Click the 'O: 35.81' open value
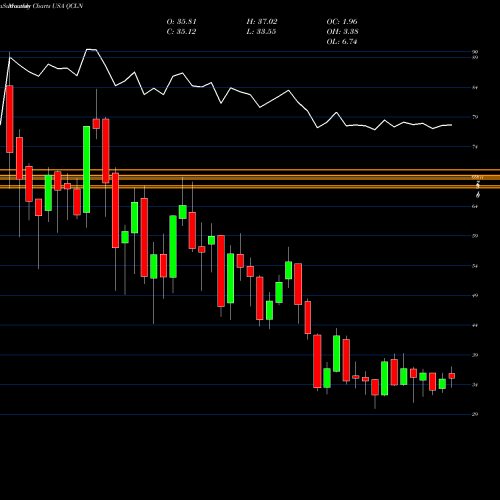Image resolution: width=500 pixels, height=500 pixels. (181, 22)
